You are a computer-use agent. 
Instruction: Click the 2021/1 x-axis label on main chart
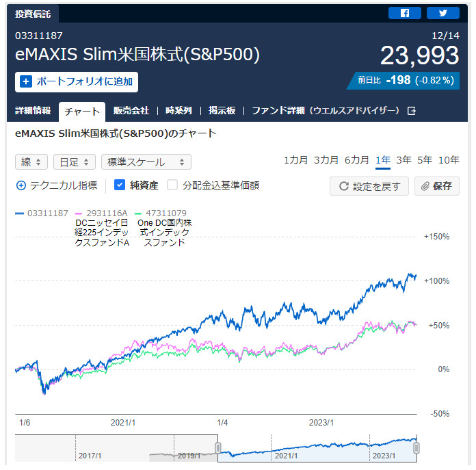tap(123, 423)
